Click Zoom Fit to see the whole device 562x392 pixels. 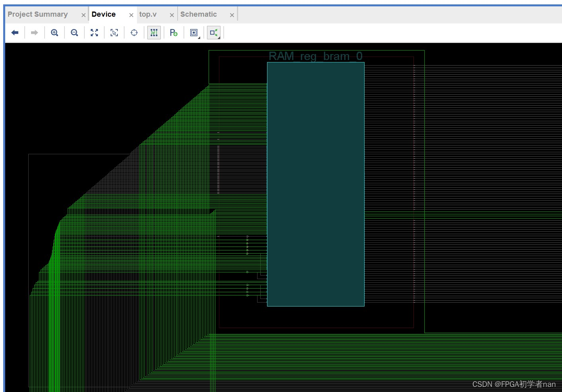pos(94,33)
